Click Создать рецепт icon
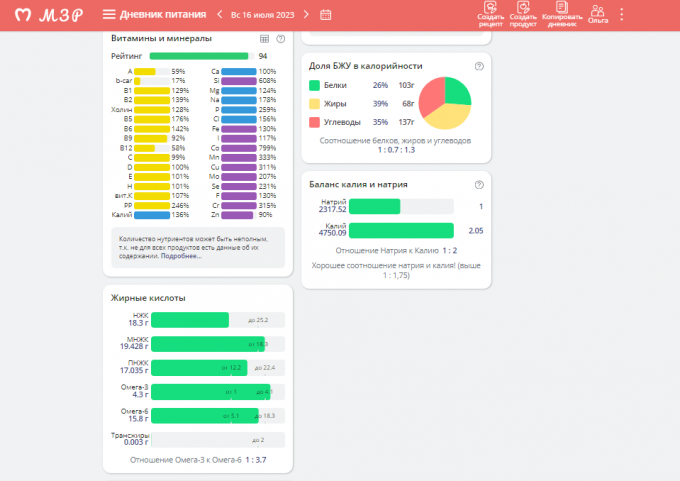The height and width of the screenshot is (481, 680). [x=491, y=13]
